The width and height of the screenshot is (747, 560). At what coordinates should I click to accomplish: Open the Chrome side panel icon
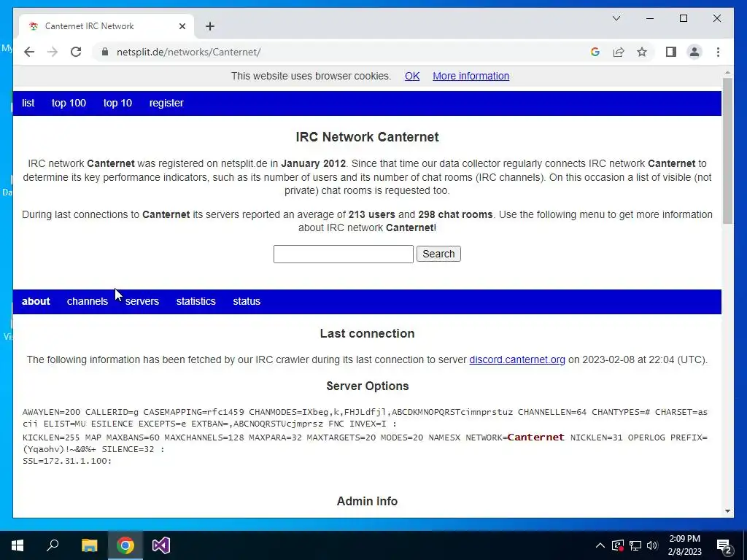(671, 52)
